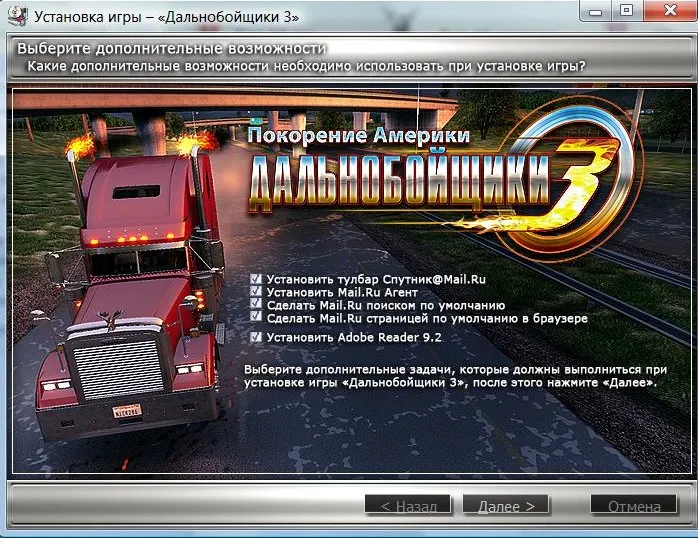Click the 'Далее >' button
Viewport: 698px width, 538px height.
click(x=506, y=506)
